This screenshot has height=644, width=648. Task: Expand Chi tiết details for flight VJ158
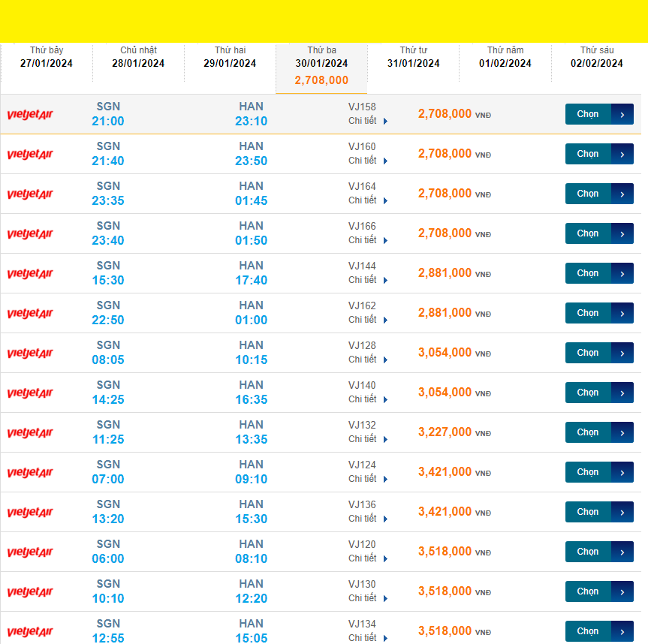(x=368, y=121)
